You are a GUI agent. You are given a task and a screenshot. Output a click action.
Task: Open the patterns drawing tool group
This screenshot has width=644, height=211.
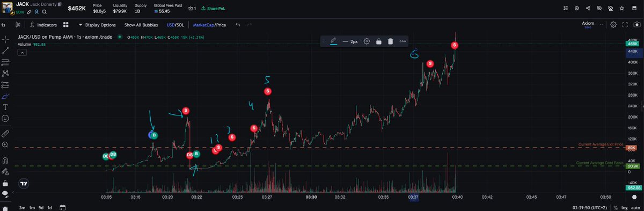(x=5, y=74)
